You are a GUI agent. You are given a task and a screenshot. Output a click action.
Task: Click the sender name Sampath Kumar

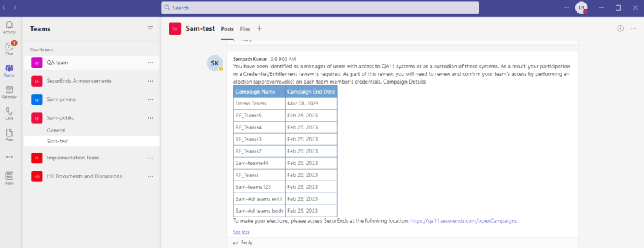(x=250, y=59)
